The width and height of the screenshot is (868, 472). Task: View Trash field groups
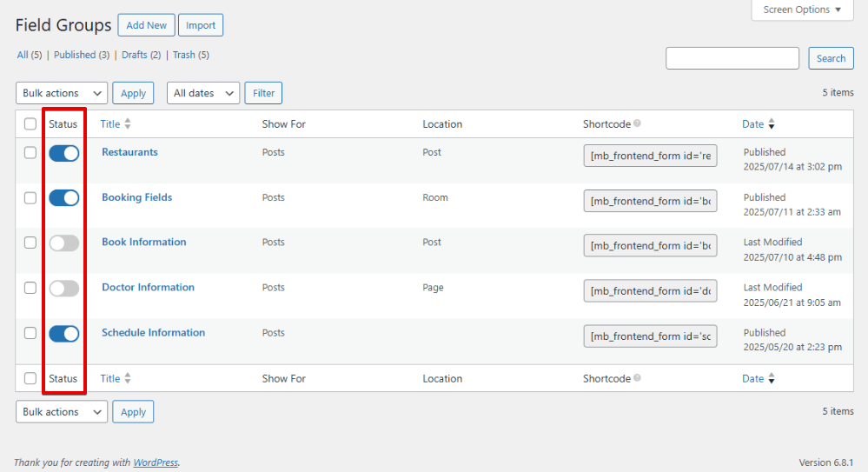tap(184, 55)
